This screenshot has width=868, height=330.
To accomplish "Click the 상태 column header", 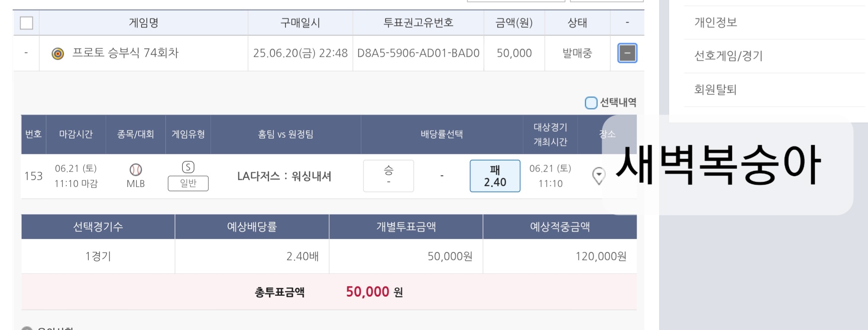I will (x=577, y=23).
